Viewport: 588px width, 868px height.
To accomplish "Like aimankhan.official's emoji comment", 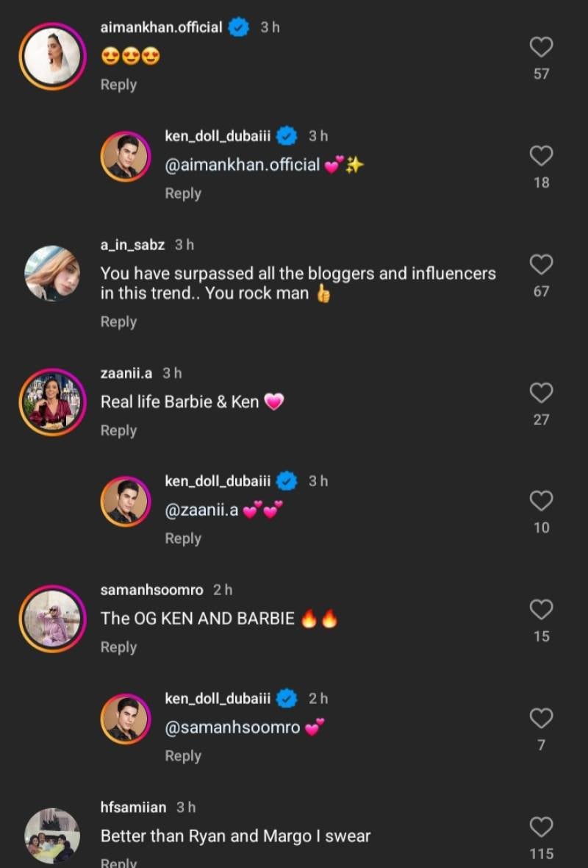I will click(541, 48).
